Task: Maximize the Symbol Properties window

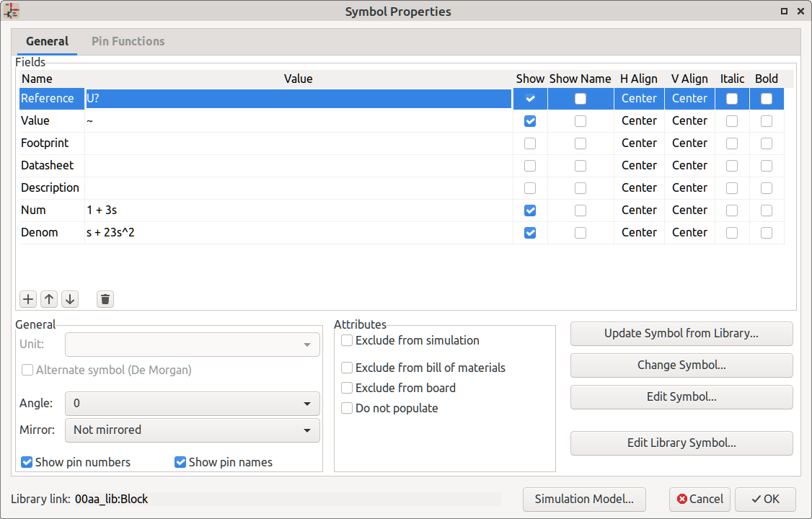Action: [784, 12]
